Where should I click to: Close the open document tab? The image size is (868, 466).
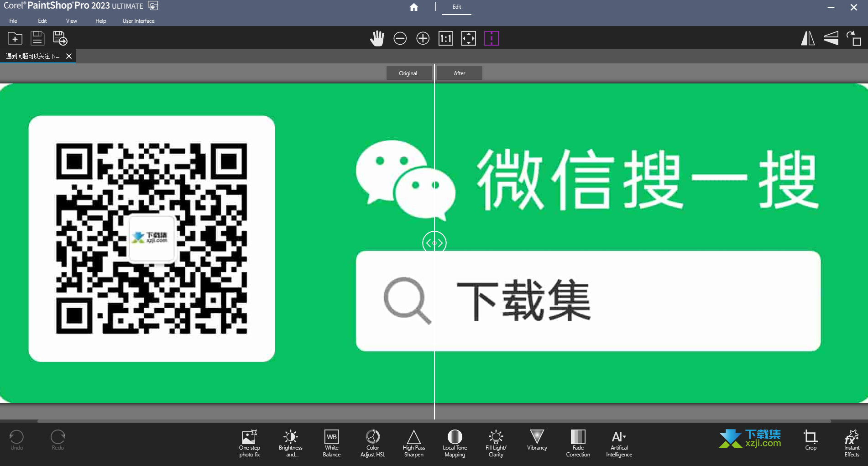tap(69, 56)
